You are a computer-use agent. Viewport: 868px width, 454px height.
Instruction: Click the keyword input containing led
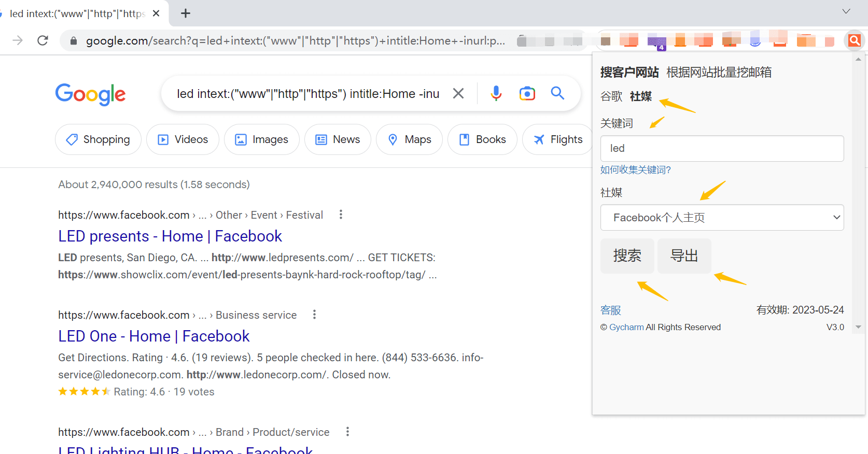click(722, 148)
